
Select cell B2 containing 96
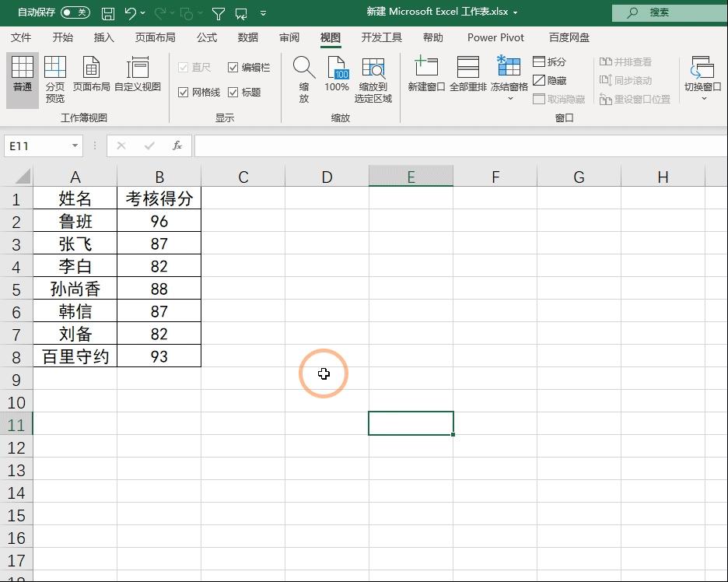pos(159,221)
